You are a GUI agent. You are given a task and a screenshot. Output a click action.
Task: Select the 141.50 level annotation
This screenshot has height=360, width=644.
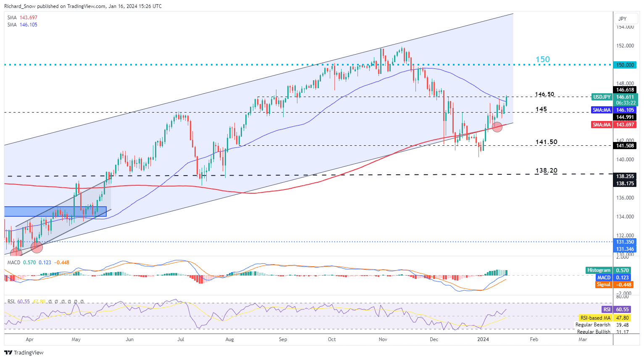click(x=546, y=142)
